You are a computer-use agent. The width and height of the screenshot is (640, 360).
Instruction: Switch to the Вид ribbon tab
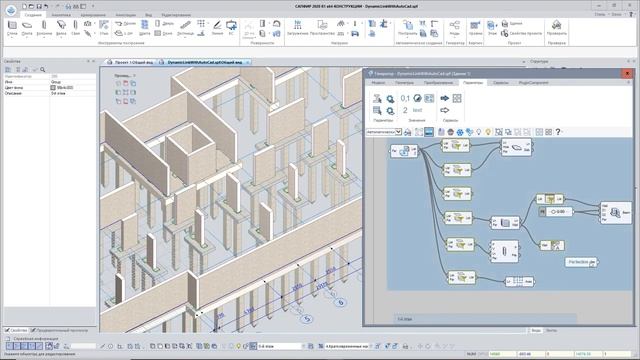tap(149, 15)
